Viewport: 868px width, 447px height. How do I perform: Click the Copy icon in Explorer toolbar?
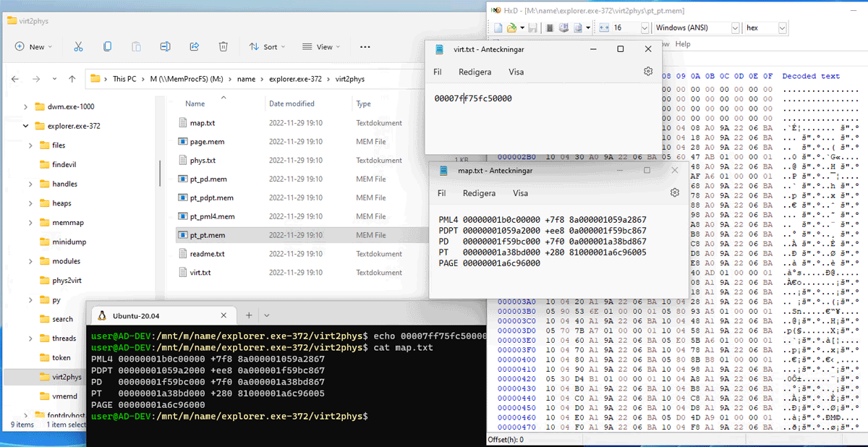point(107,46)
